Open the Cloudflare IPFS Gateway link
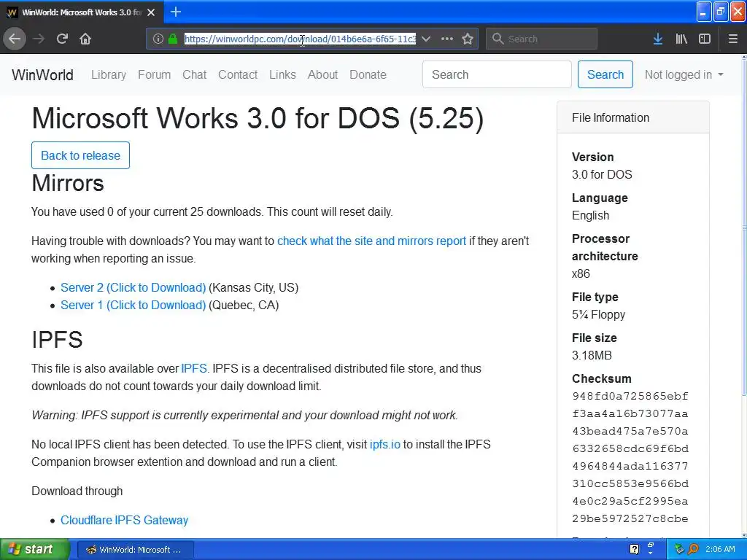The height and width of the screenshot is (560, 747). coord(124,520)
